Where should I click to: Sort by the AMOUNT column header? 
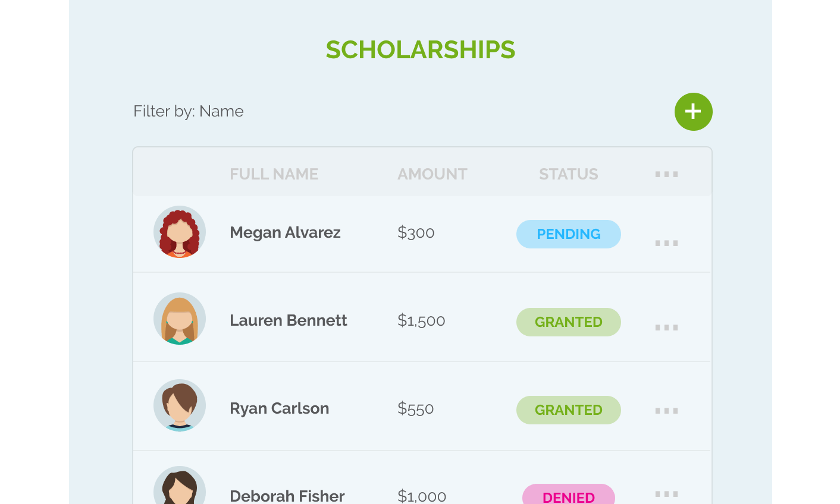(432, 174)
